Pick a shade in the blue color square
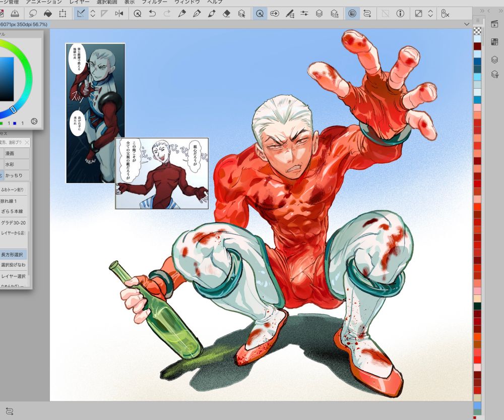Viewport: 504px width, 420px height. 7,80
